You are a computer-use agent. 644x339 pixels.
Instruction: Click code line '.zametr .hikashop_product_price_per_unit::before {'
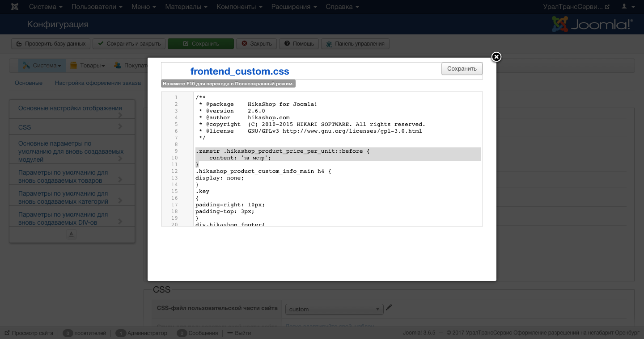click(283, 151)
